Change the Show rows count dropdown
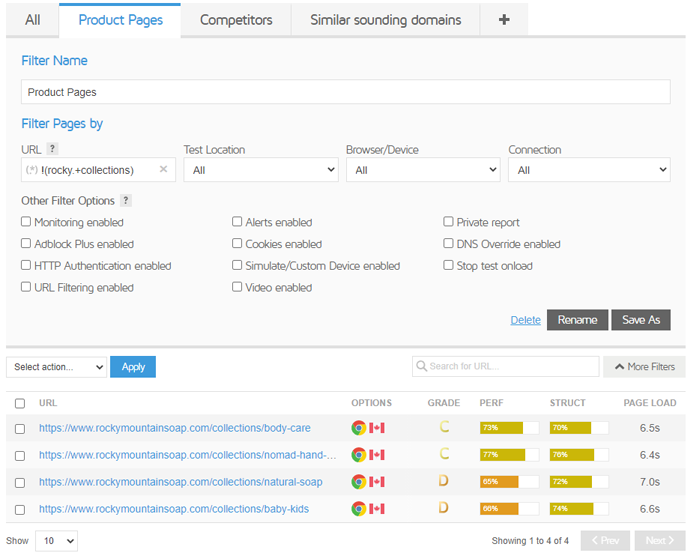Viewport: 694px width, 556px height. pyautogui.click(x=56, y=541)
